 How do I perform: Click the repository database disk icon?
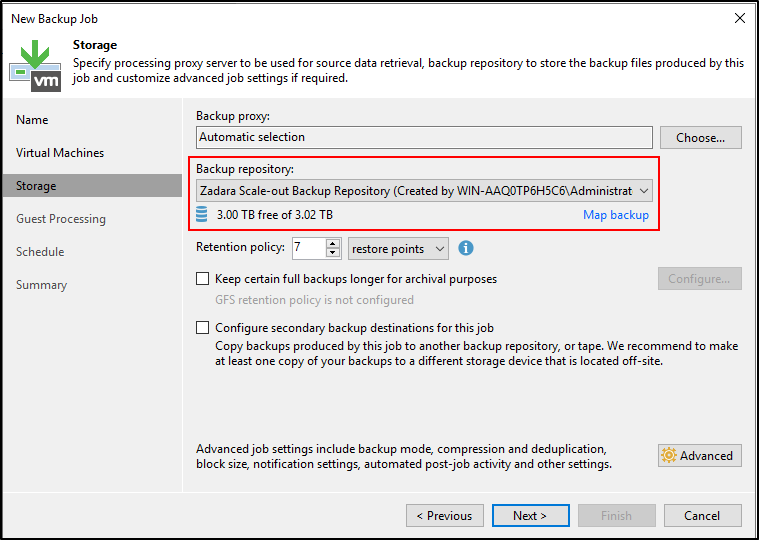pos(202,214)
